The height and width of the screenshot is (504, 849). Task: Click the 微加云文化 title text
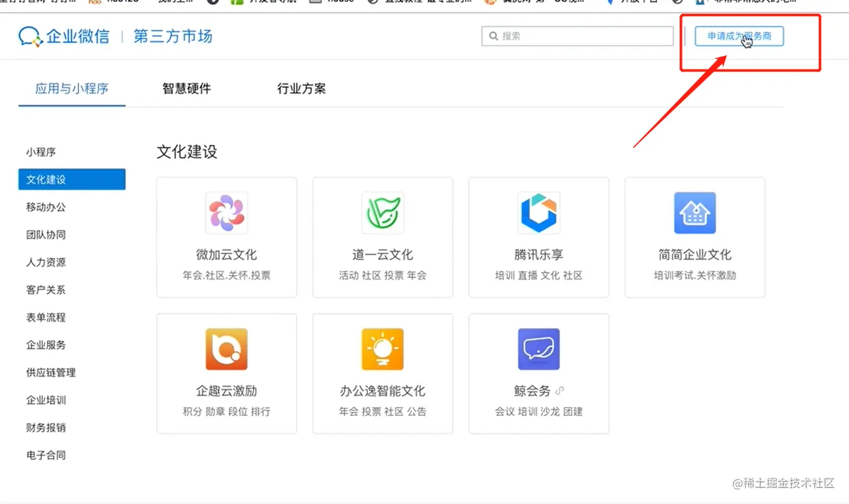coord(226,255)
